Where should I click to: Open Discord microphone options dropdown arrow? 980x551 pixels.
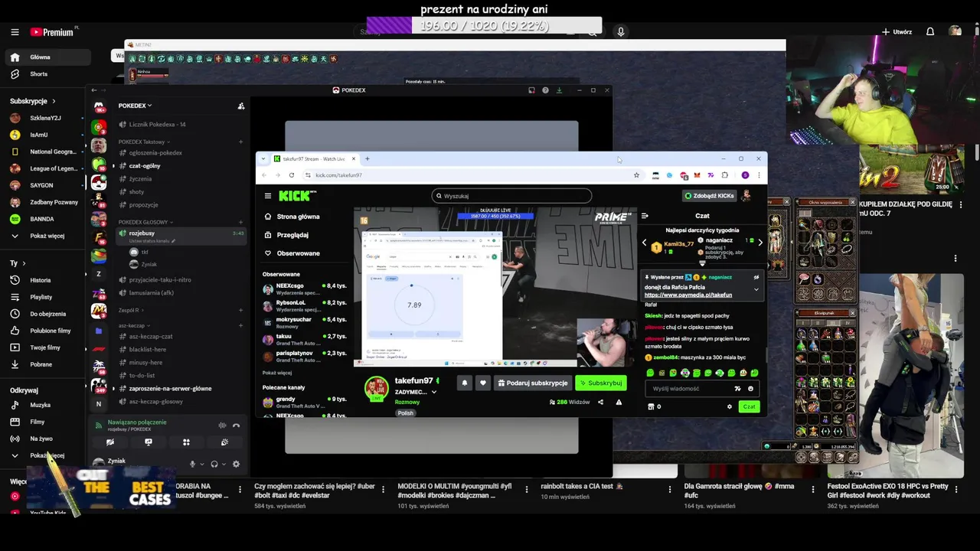point(202,464)
